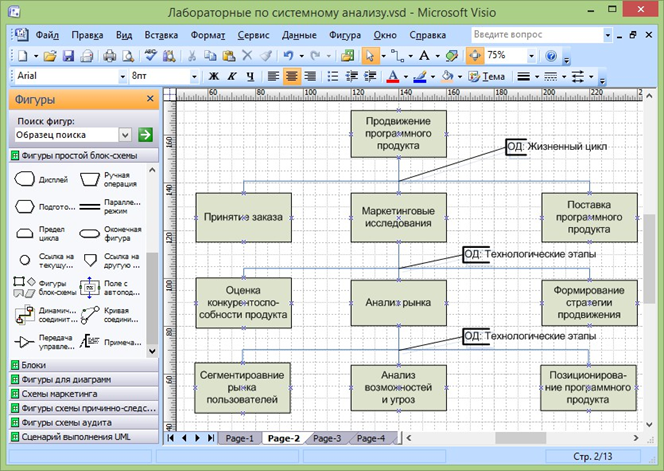
Task: Toggle bold (Ж) formatting
Action: coord(214,76)
